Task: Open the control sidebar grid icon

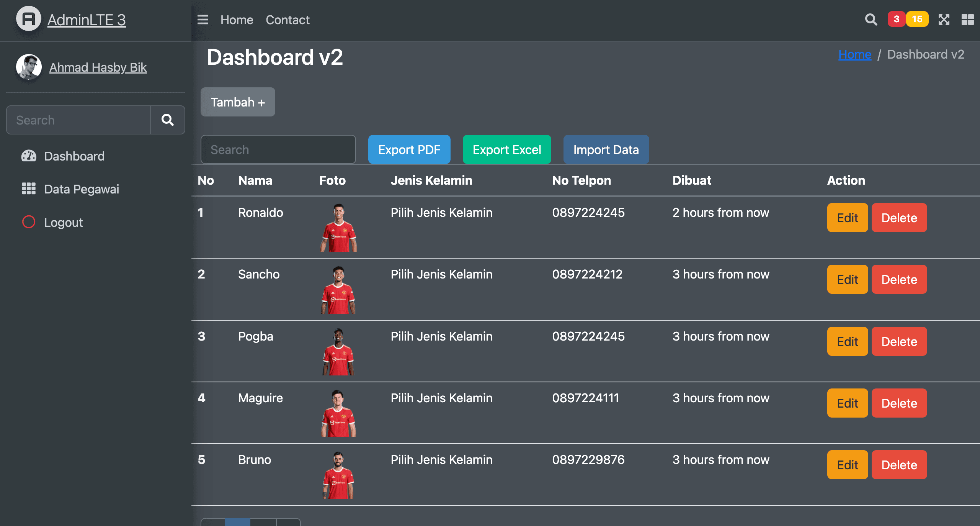Action: coord(968,20)
